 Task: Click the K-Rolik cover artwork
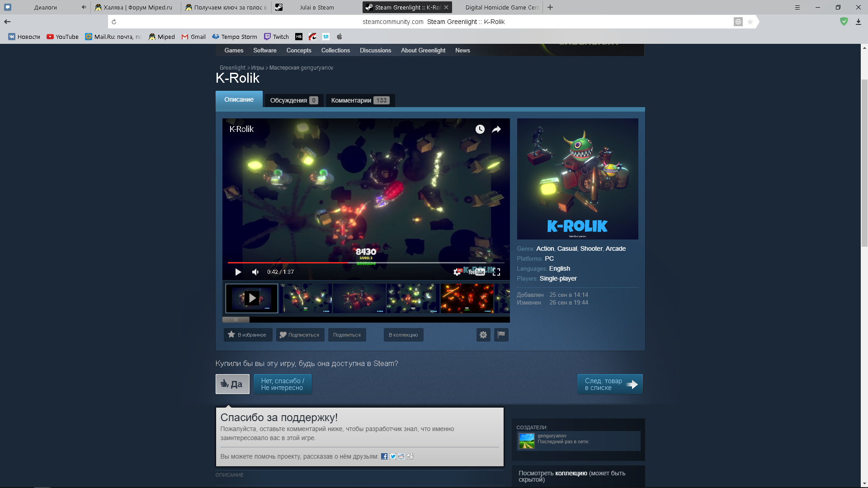578,179
